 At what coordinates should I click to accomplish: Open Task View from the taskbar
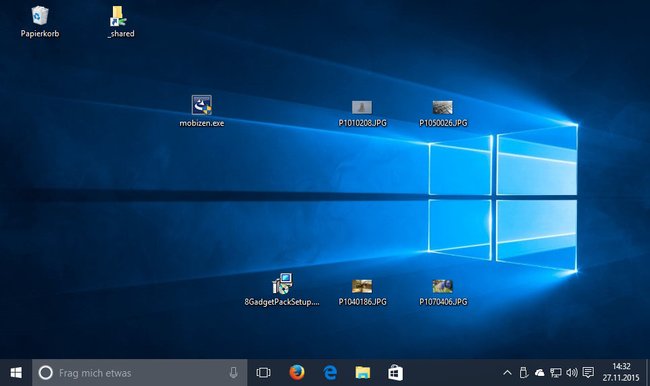(x=263, y=373)
